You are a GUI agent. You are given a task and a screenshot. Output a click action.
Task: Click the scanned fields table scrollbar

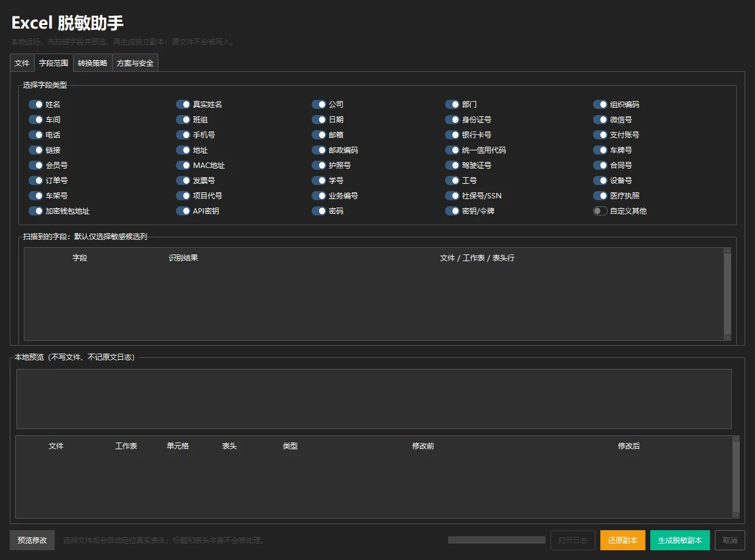click(728, 294)
